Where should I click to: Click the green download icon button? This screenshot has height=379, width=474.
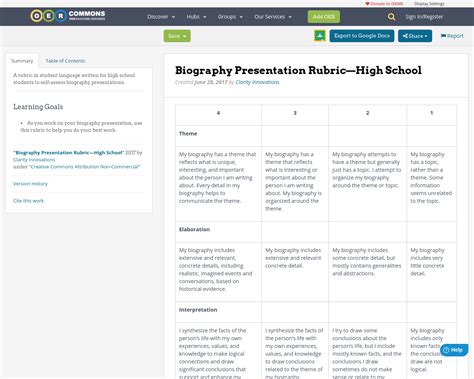pyautogui.click(x=320, y=36)
